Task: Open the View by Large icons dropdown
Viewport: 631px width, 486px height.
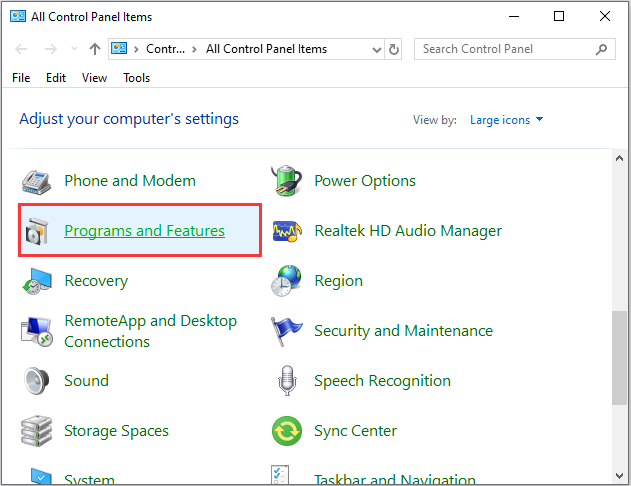Action: (506, 120)
